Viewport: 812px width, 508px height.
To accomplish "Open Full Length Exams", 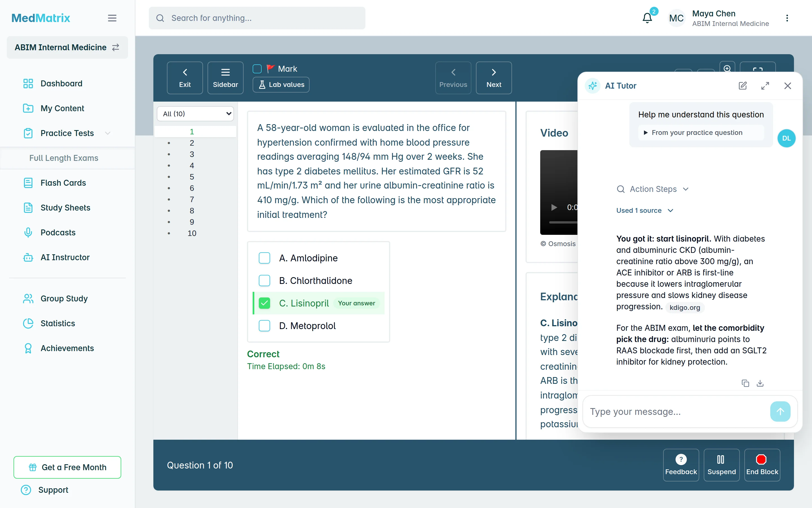I will click(x=64, y=158).
